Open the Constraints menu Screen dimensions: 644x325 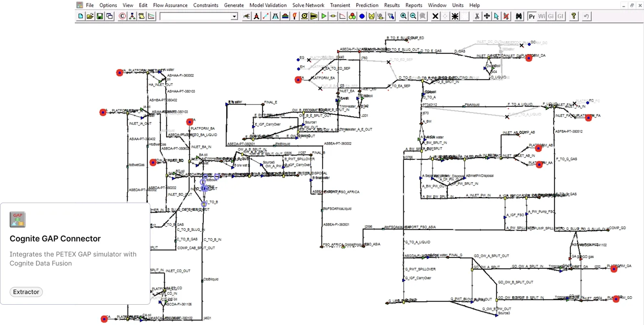206,5
